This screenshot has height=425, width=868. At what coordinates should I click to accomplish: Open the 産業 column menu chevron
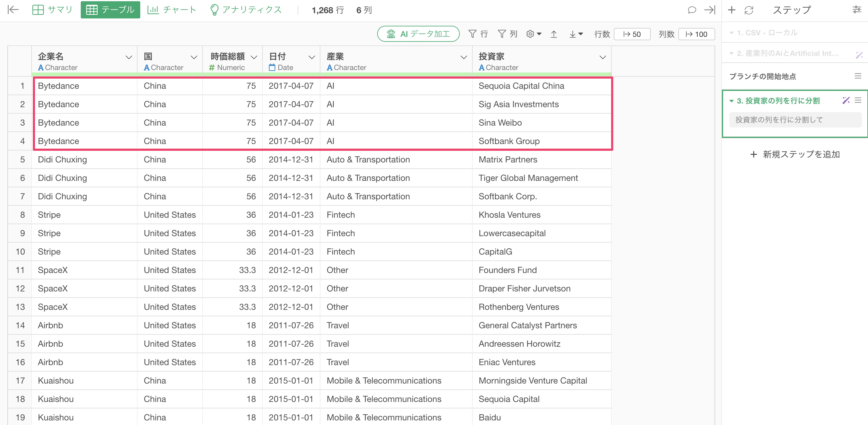[x=464, y=57]
